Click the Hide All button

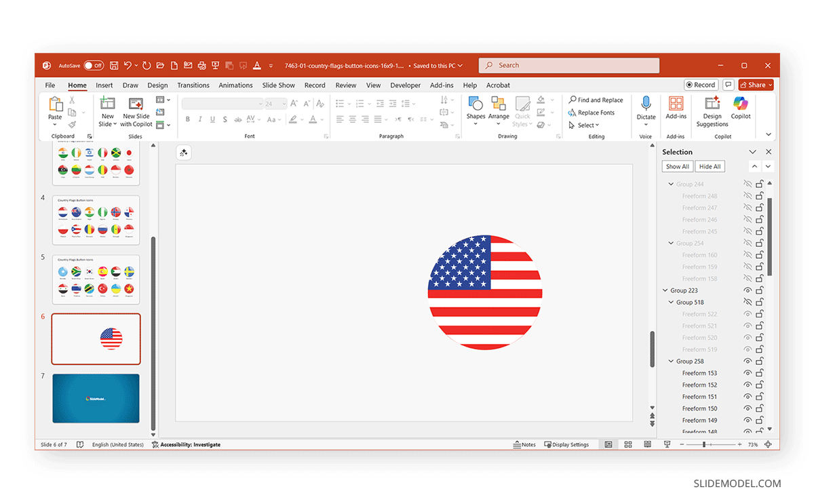coord(710,166)
